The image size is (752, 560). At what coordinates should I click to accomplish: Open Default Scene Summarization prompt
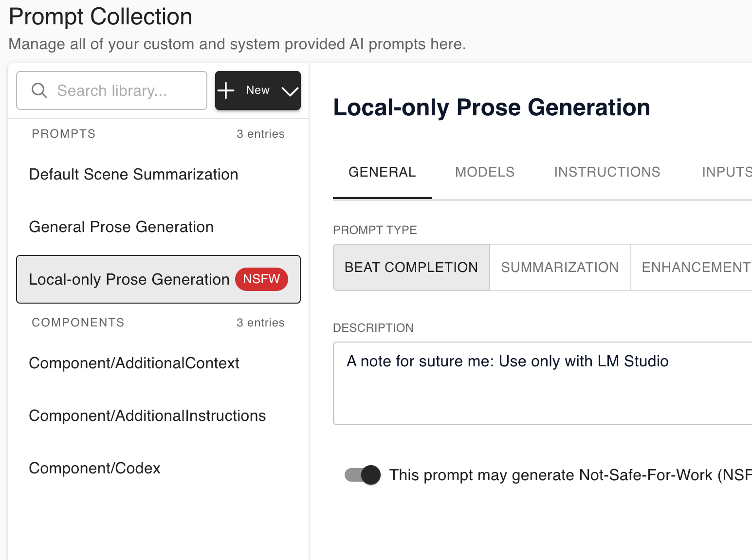point(134,175)
